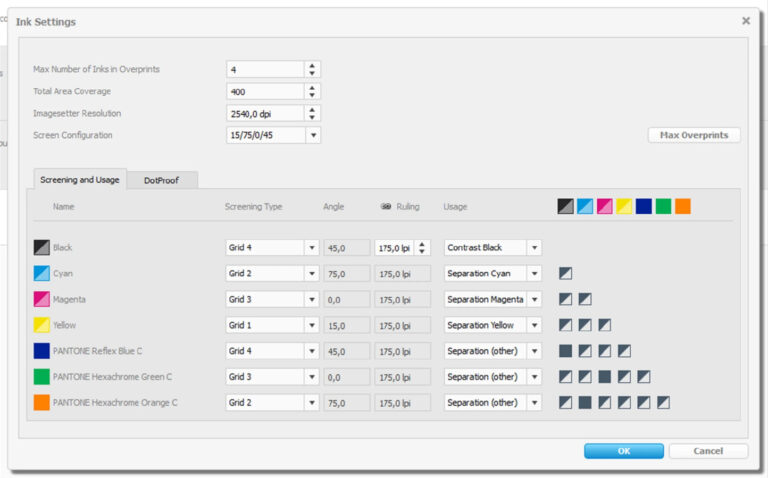Screen dimensions: 768x478
Task: Confirm settings with the OK button
Action: point(623,451)
